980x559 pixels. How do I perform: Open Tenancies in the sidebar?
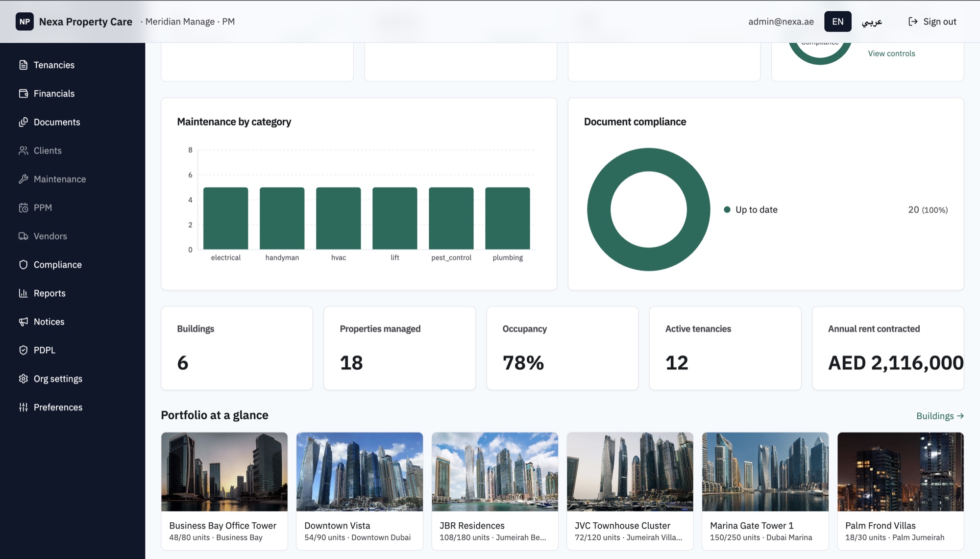tap(73, 65)
